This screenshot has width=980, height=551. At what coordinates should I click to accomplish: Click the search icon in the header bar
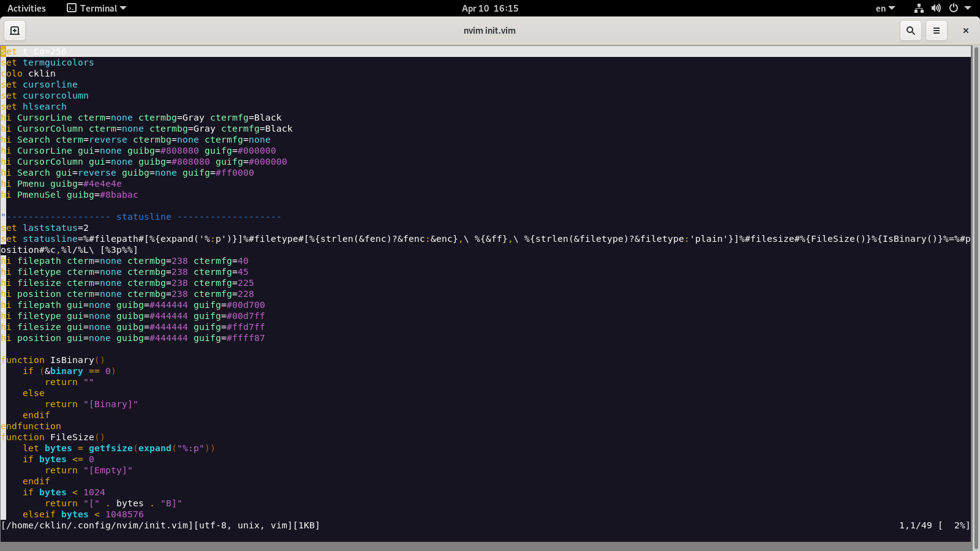(x=910, y=30)
